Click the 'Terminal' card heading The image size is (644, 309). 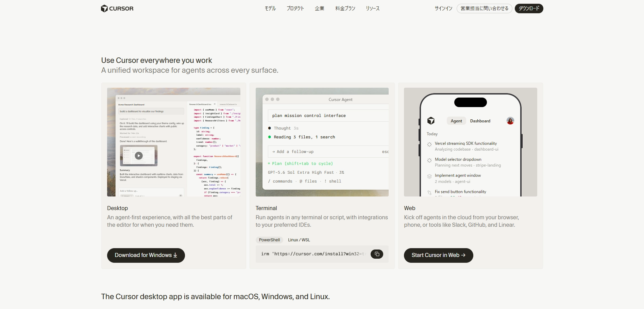(266, 208)
